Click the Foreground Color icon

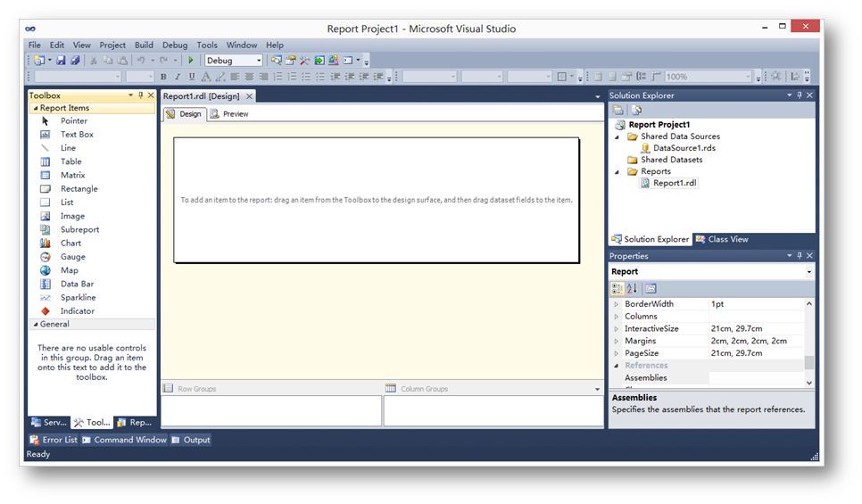coord(205,77)
